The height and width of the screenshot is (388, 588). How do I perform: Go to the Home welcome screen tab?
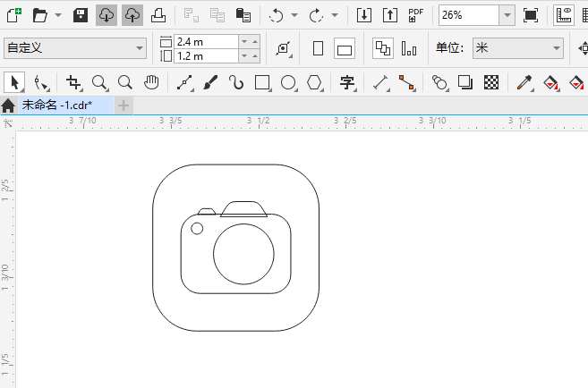pos(8,105)
